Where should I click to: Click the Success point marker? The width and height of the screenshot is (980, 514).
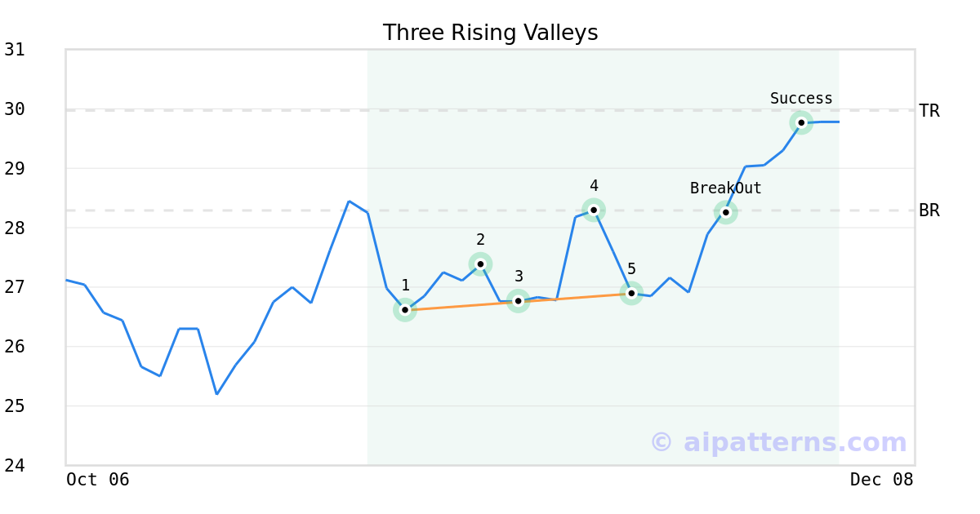(801, 122)
